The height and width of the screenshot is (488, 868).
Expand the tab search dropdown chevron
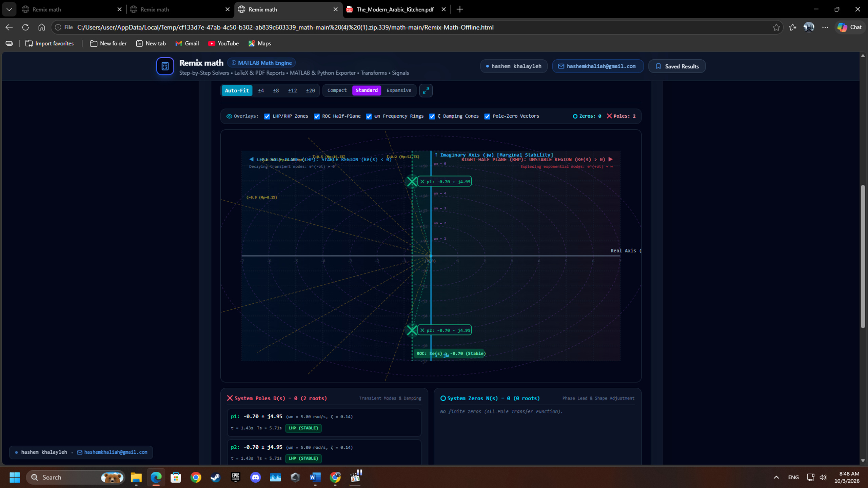(9, 9)
